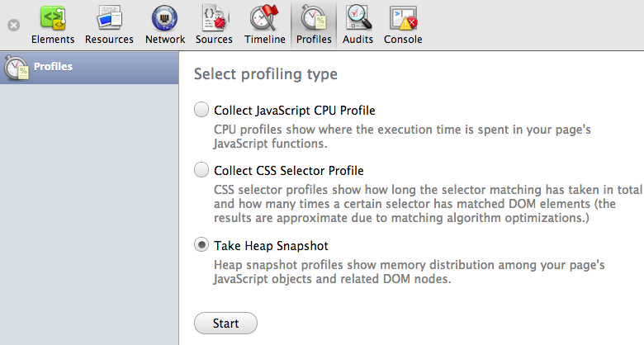Image resolution: width=644 pixels, height=345 pixels.
Task: Click the Start button
Action: coord(225,324)
